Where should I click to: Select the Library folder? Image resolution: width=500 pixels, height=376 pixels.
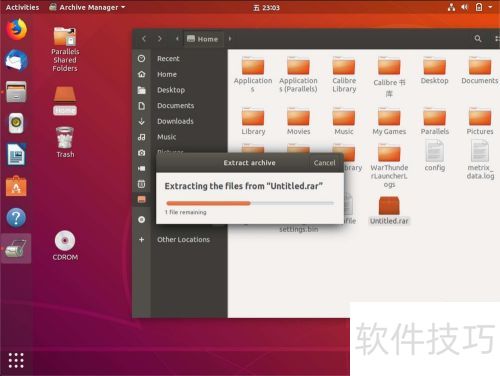tap(253, 121)
